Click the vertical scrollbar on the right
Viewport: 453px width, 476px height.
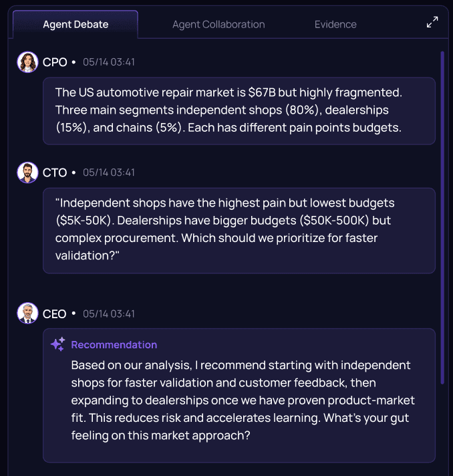click(442, 218)
